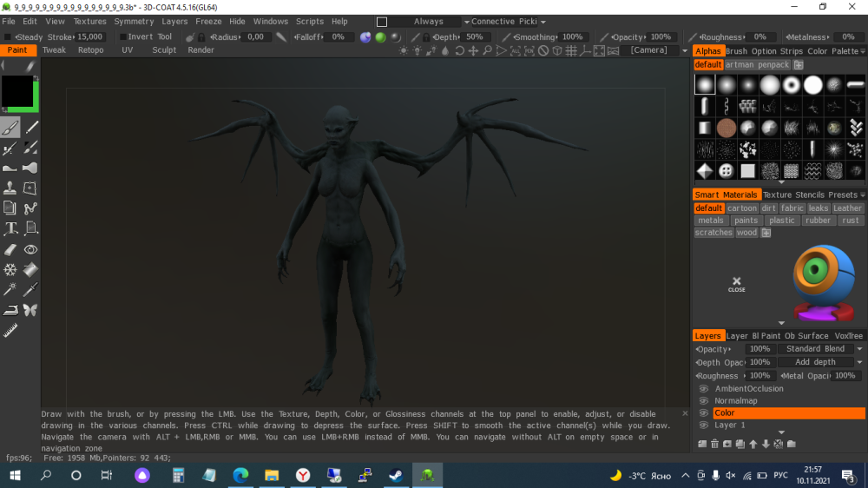Add a new Smart Materials folder

coord(766,233)
